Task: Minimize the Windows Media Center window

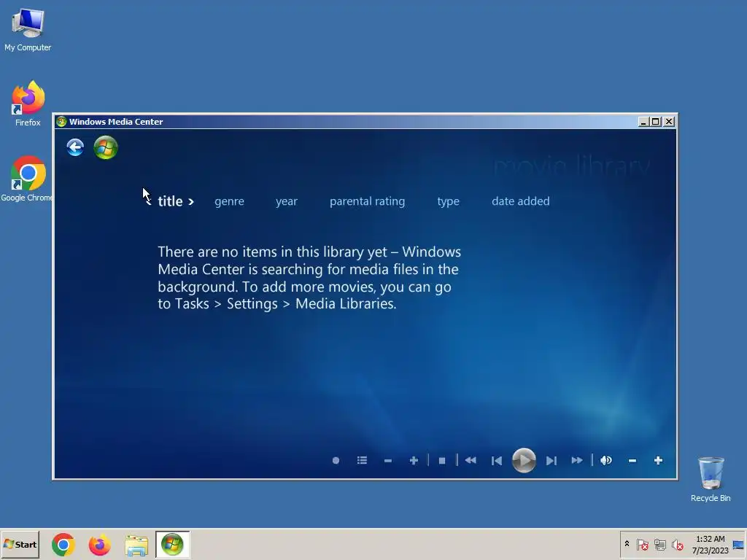Action: [643, 122]
